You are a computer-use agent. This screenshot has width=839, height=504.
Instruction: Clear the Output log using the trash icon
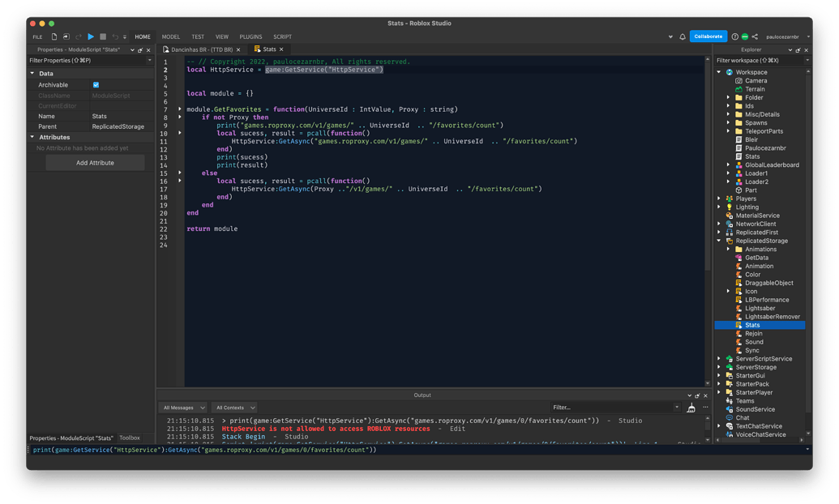pos(691,407)
